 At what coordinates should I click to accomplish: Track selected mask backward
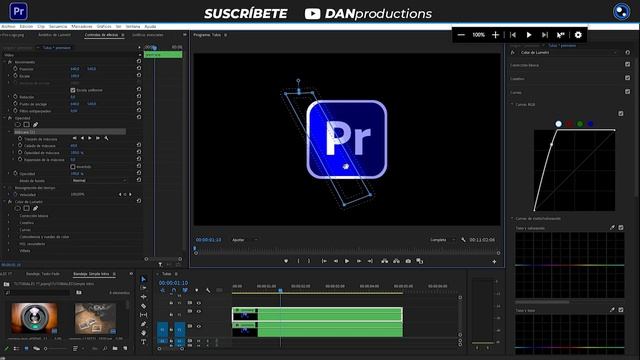tap(82, 138)
